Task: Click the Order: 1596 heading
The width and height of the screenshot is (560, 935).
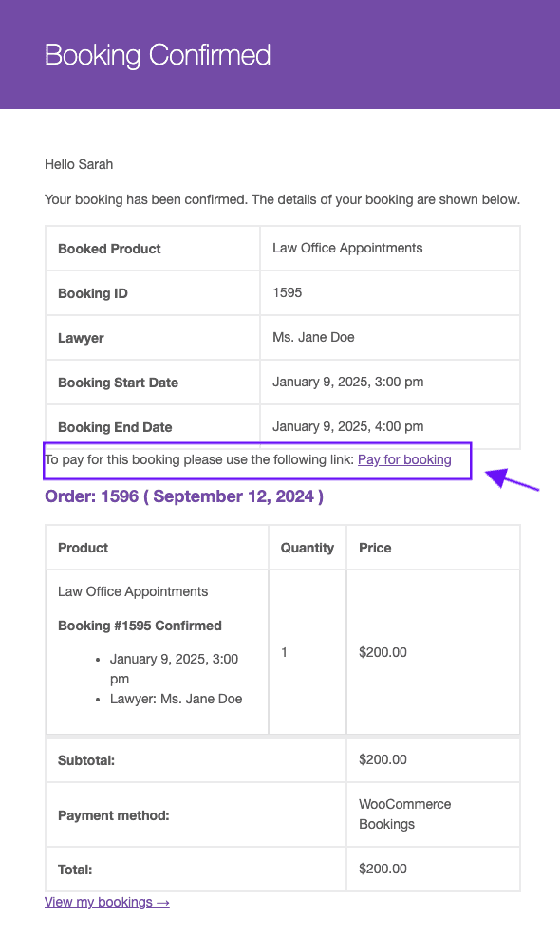Action: click(184, 496)
